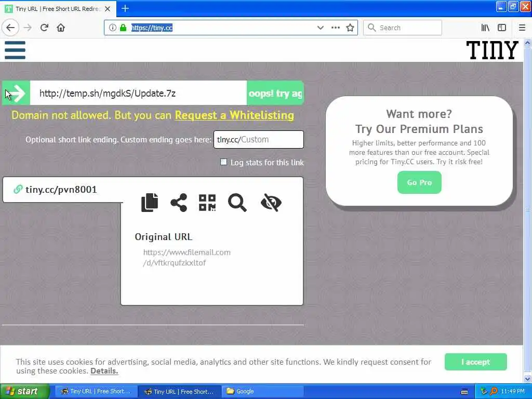This screenshot has height=399, width=532.
Task: Click the long URL input field
Action: point(138,93)
